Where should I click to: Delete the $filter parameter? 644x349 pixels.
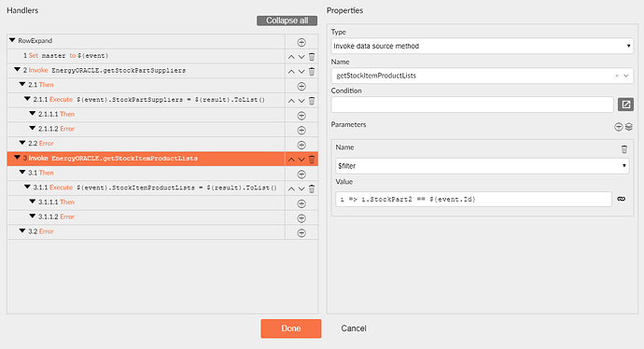click(624, 149)
